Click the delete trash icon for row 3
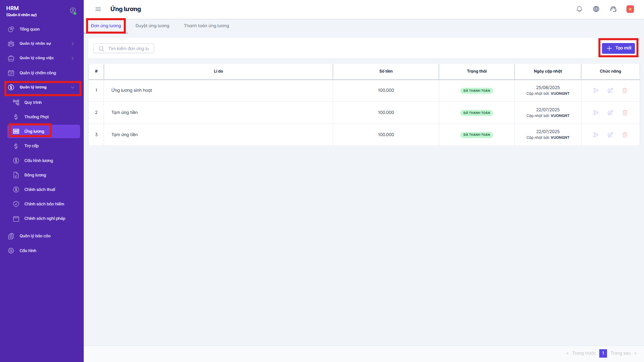644x362 pixels. click(624, 135)
